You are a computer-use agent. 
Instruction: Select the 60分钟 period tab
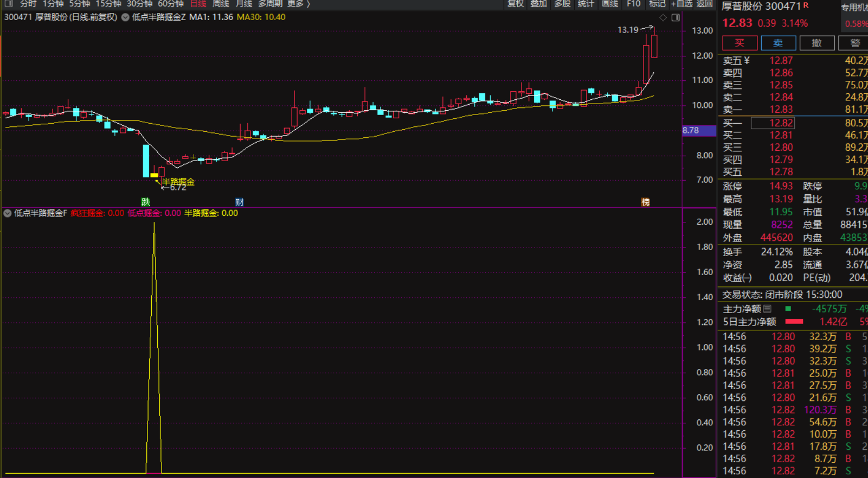[x=170, y=4]
